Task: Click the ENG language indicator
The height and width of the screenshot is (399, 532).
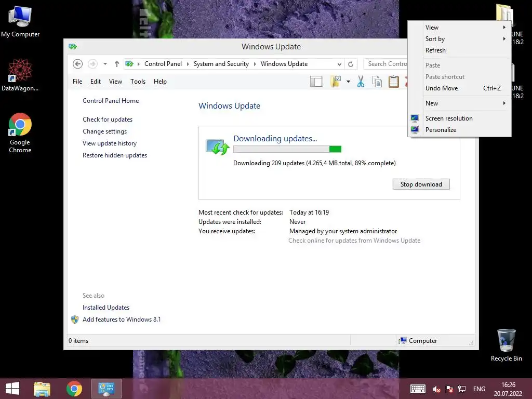Action: pos(479,389)
